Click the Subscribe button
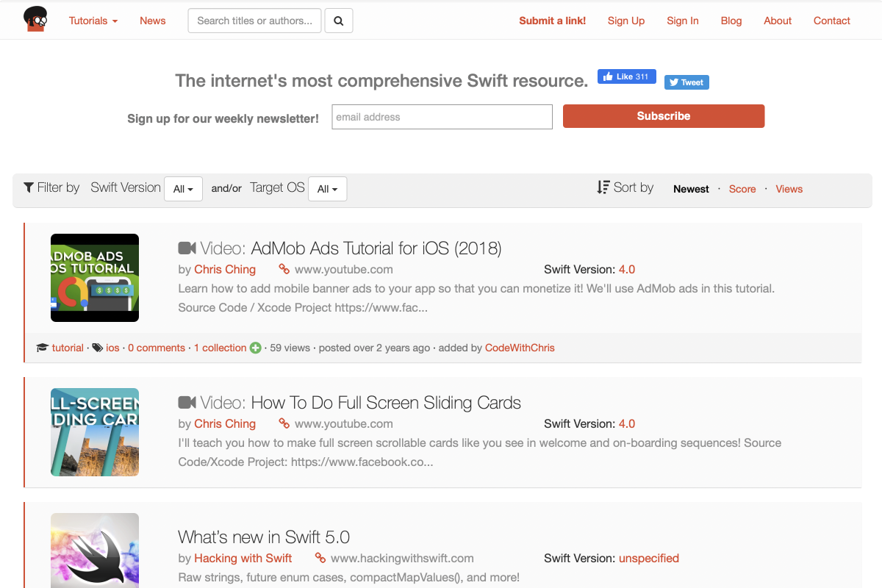This screenshot has height=588, width=882. 664,116
